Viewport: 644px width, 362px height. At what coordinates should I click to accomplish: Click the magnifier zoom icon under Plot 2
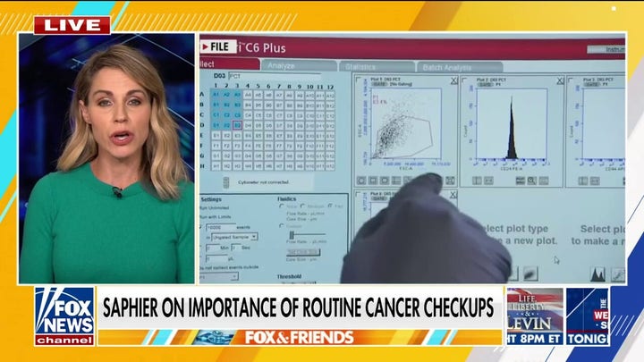point(532,181)
